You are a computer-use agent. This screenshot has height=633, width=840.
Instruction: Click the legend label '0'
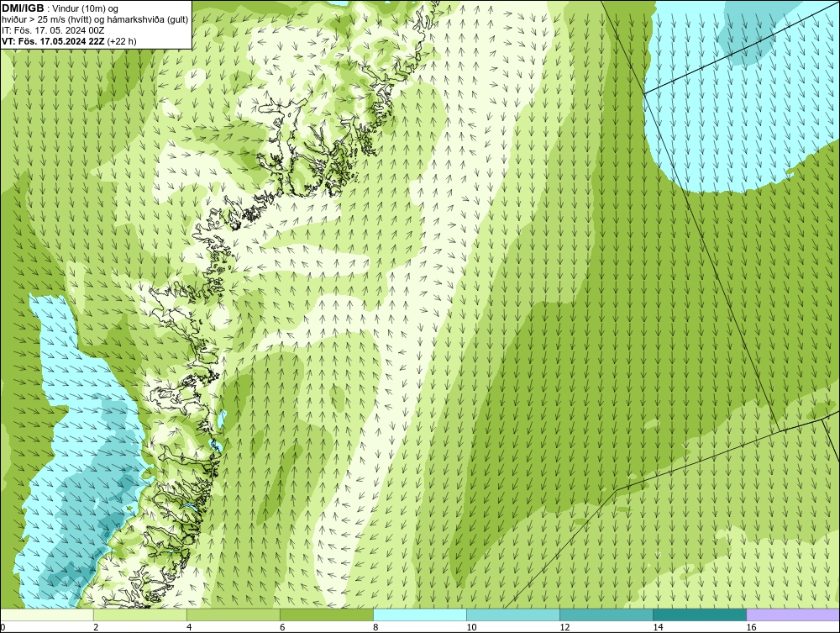tap(3, 627)
